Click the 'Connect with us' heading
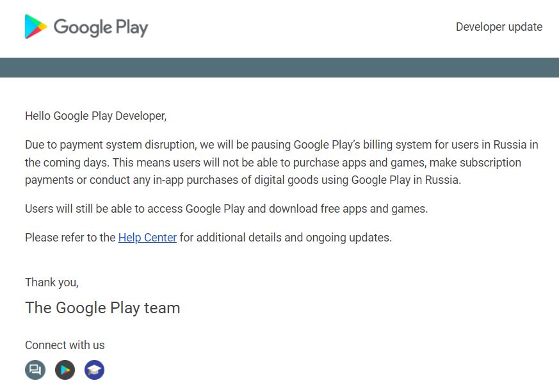The image size is (559, 392). (65, 345)
